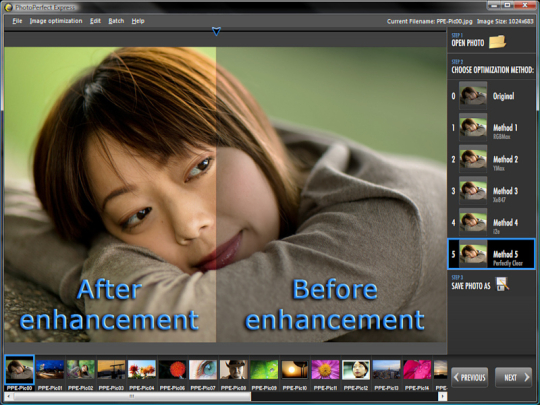Select Method 1 RGBMax optimization

point(491,127)
